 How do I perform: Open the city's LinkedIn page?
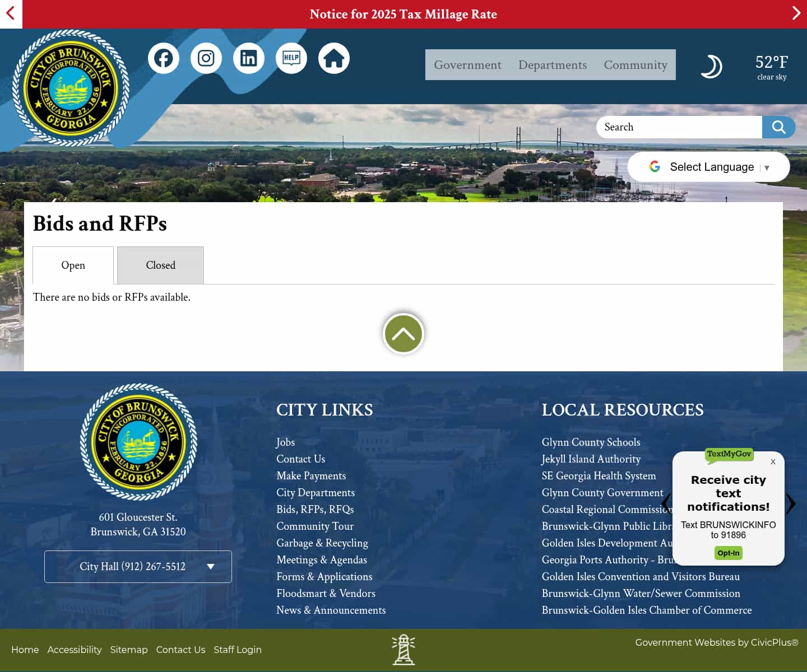click(x=249, y=58)
